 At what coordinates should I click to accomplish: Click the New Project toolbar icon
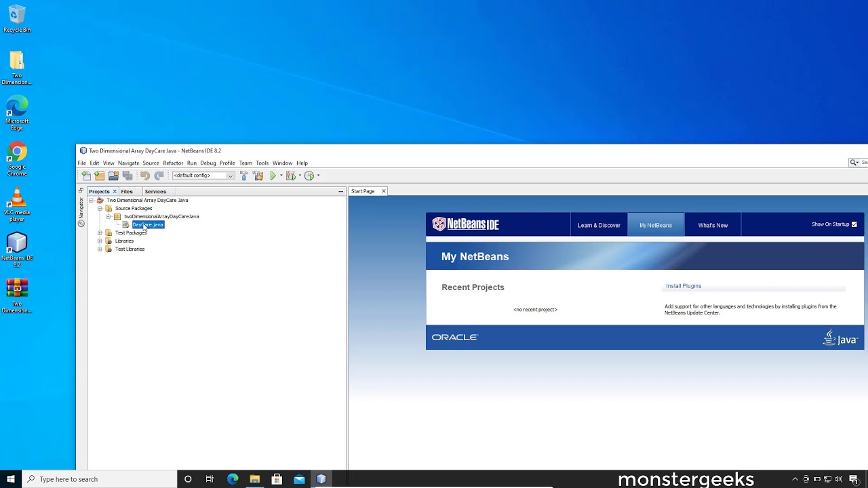[100, 176]
